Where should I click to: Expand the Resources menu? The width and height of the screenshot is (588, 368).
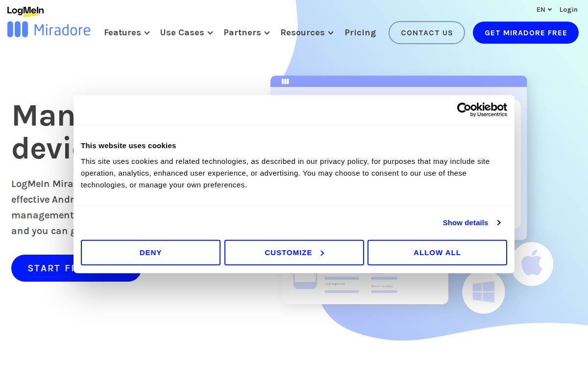coord(307,32)
